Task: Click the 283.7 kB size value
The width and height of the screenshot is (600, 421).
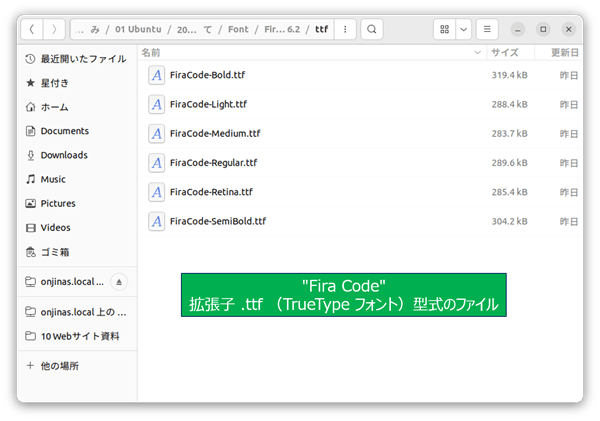Action: pyautogui.click(x=509, y=134)
